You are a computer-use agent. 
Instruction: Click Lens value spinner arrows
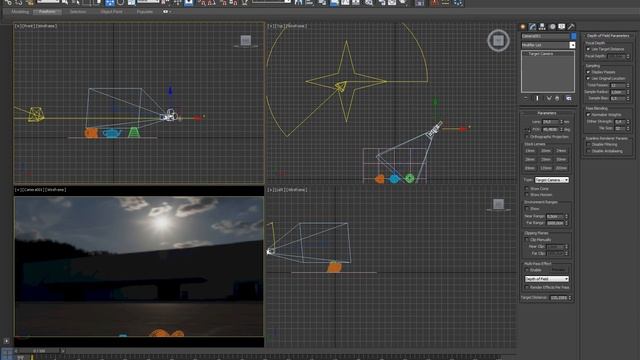[x=562, y=122]
